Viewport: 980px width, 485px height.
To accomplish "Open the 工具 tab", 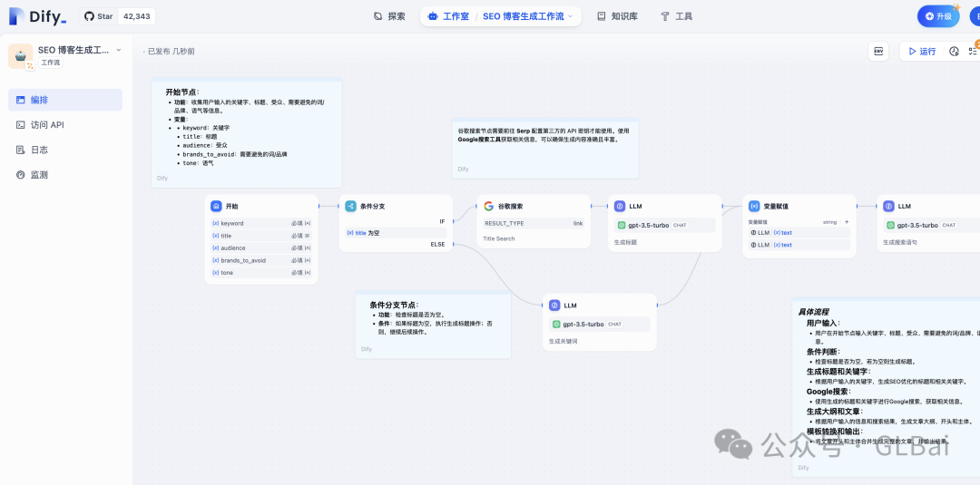I will (677, 16).
